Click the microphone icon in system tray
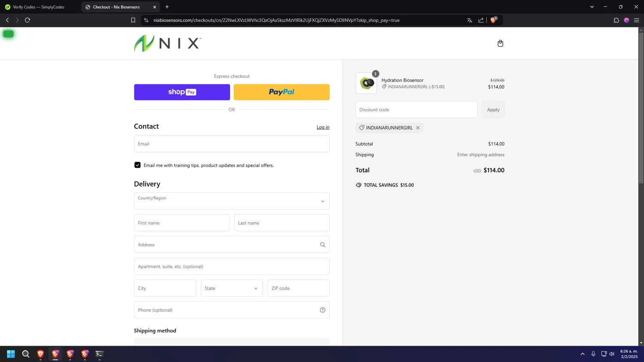 [593, 354]
